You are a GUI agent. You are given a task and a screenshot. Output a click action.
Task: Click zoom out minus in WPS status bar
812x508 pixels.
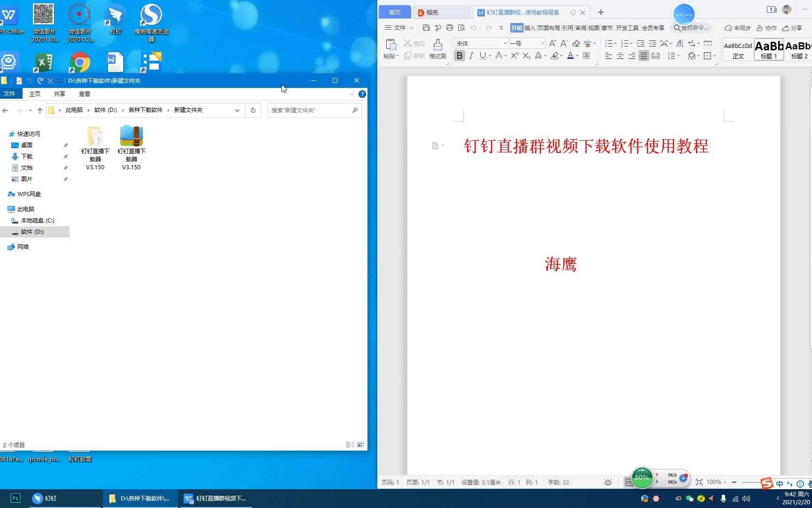click(x=734, y=482)
